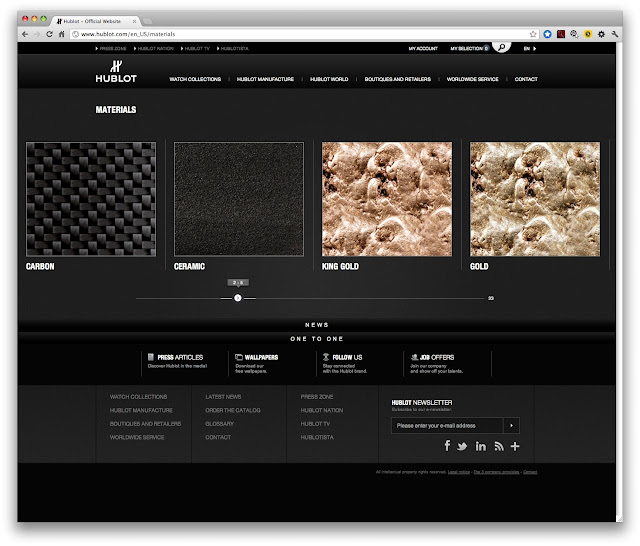Open footer Hublotista link

[x=317, y=437]
